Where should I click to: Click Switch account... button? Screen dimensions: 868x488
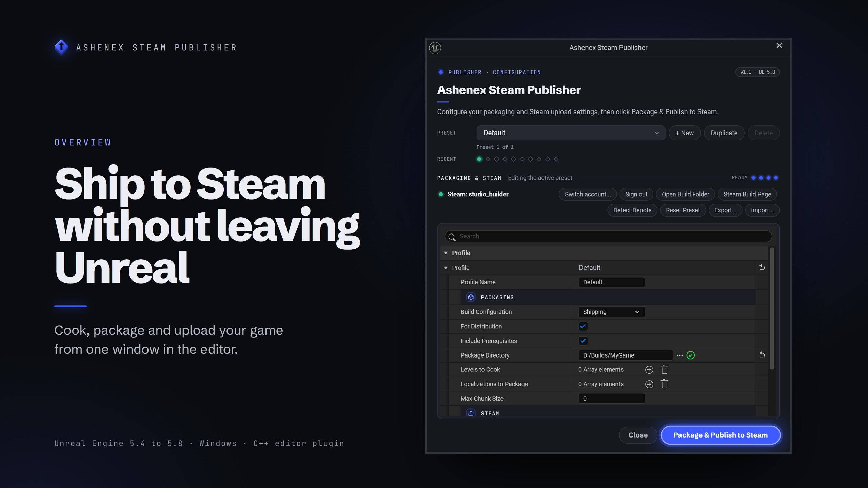click(588, 194)
